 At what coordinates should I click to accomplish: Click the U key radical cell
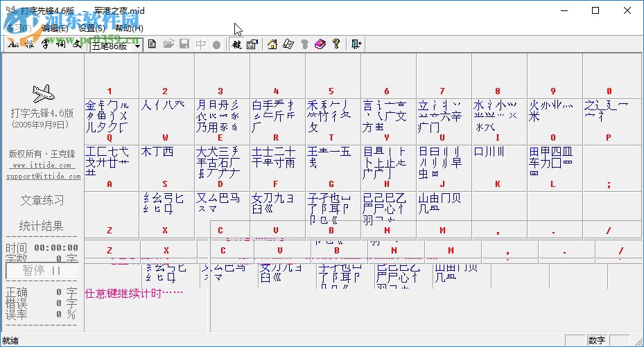point(444,121)
